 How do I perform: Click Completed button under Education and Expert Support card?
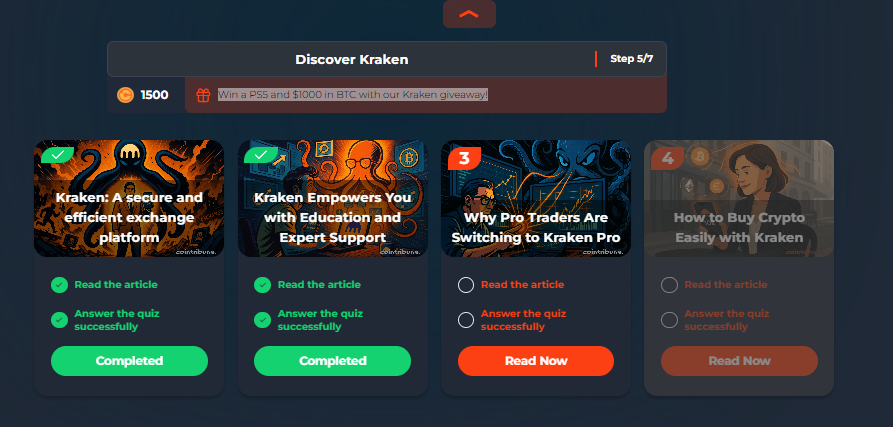pyautogui.click(x=333, y=361)
